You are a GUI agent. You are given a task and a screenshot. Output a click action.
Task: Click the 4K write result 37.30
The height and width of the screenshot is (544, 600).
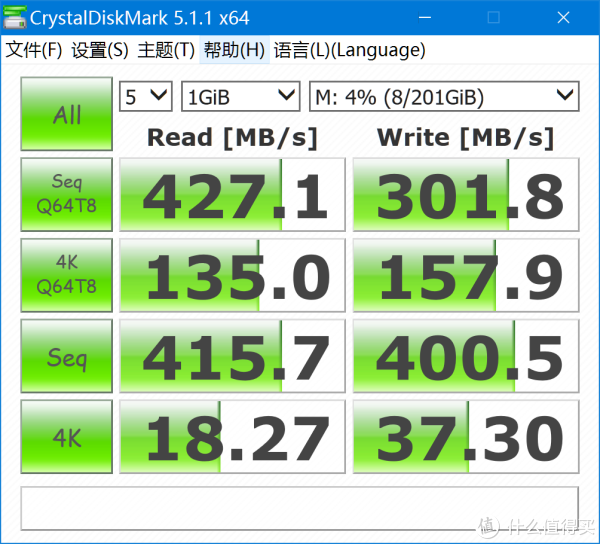pos(466,437)
